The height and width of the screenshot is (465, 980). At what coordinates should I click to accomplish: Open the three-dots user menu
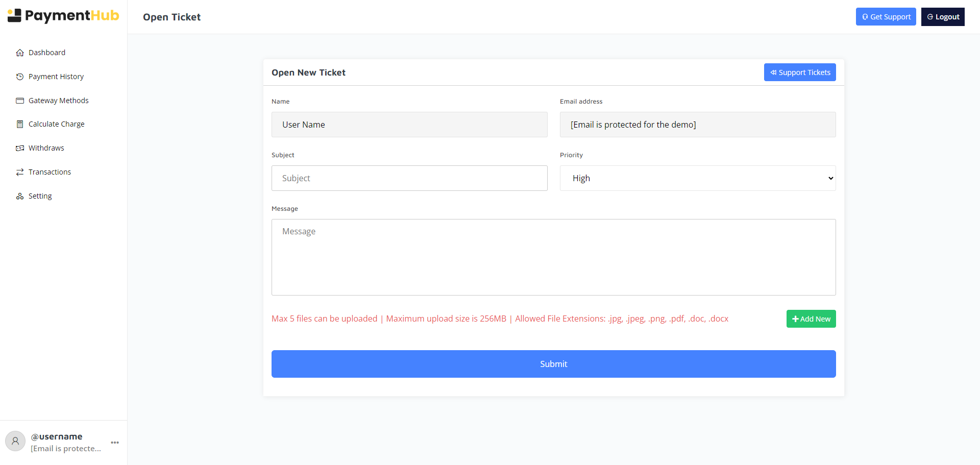click(x=115, y=443)
